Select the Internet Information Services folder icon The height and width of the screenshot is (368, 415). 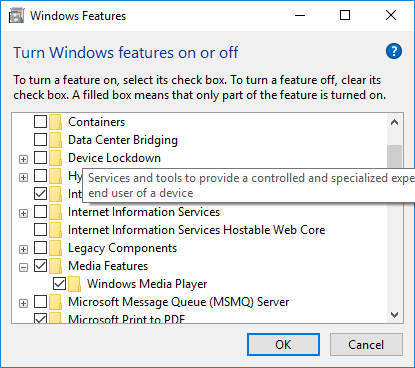coord(56,212)
